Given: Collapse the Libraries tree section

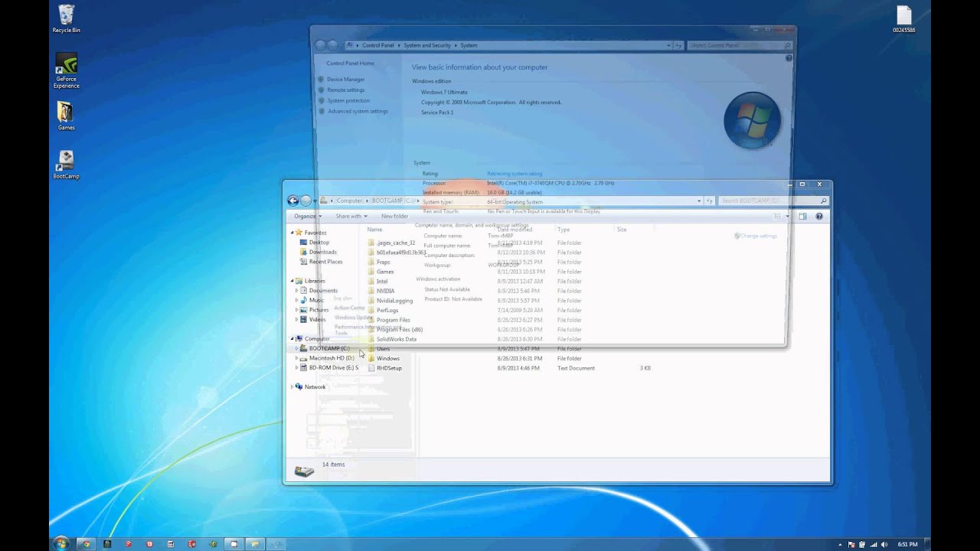Looking at the screenshot, I should pos(292,281).
